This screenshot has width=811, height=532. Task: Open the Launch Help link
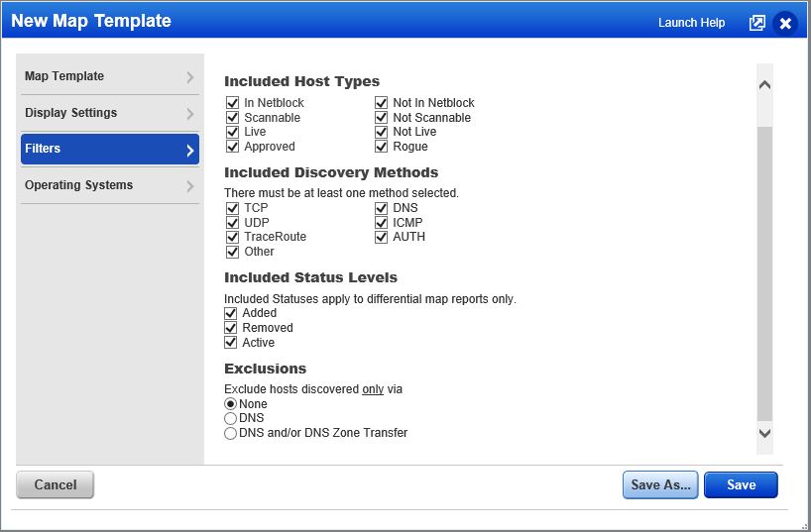pyautogui.click(x=691, y=23)
